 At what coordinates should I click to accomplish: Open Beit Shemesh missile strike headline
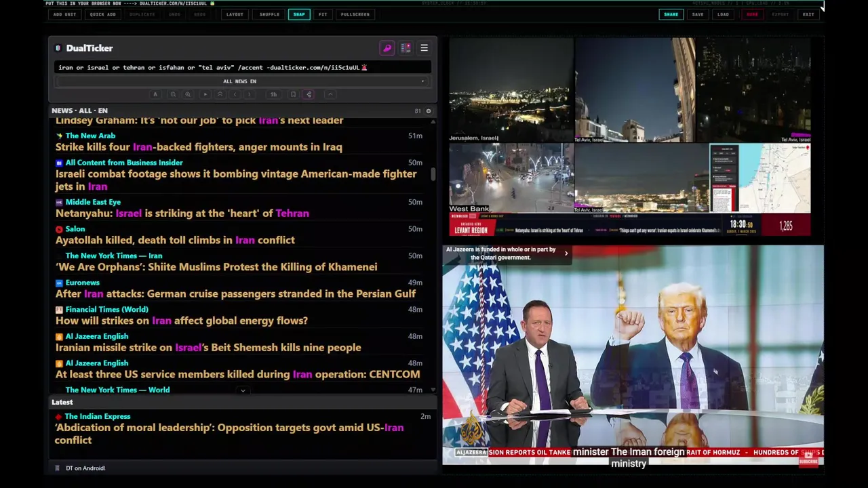pyautogui.click(x=208, y=348)
